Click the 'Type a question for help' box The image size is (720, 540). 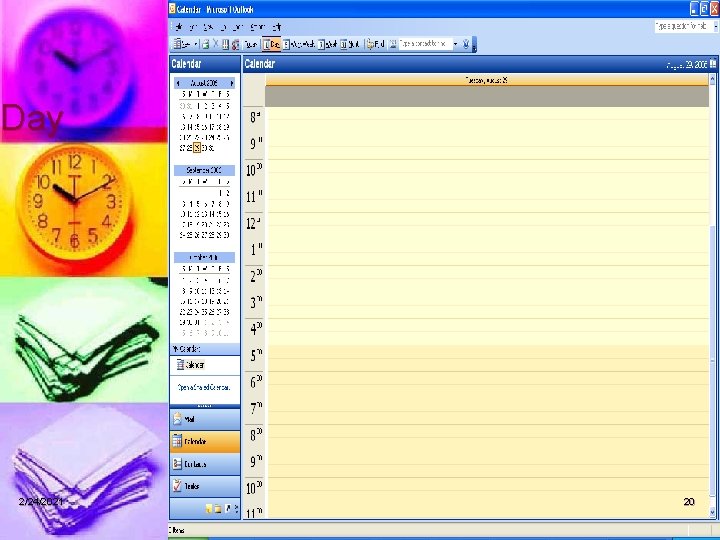pos(684,26)
